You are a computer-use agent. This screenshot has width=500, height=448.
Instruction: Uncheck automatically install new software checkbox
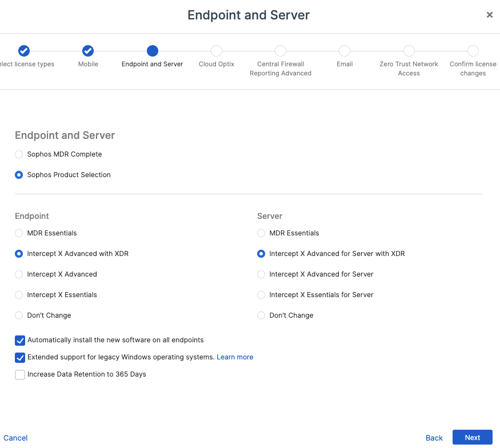[20, 341]
